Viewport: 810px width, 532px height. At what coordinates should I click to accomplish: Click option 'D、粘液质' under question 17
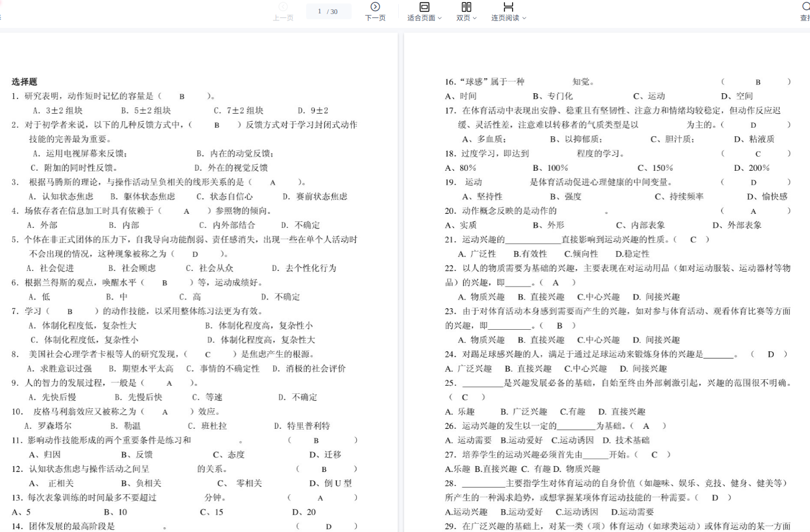tap(754, 139)
